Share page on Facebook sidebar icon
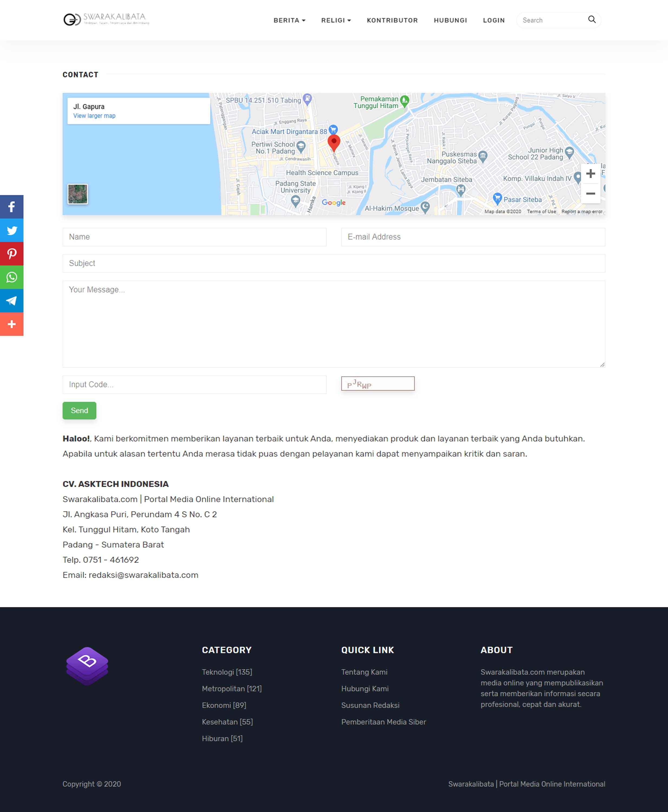Screen dimensions: 668x812 point(12,207)
